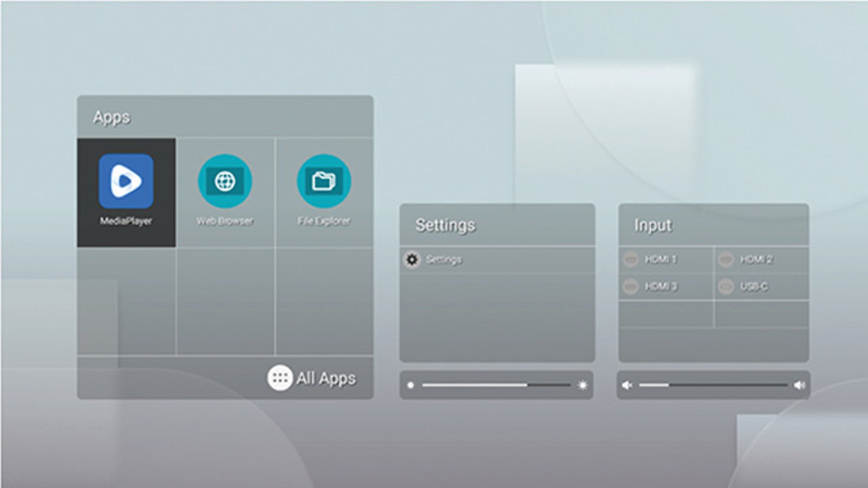868x488 pixels.
Task: Launch the Web Browser app
Action: [225, 181]
